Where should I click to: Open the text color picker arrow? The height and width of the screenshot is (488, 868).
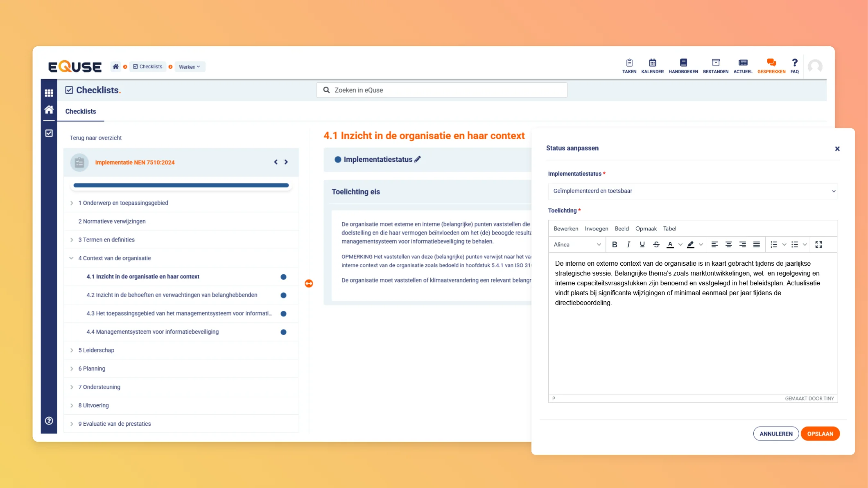[680, 244]
